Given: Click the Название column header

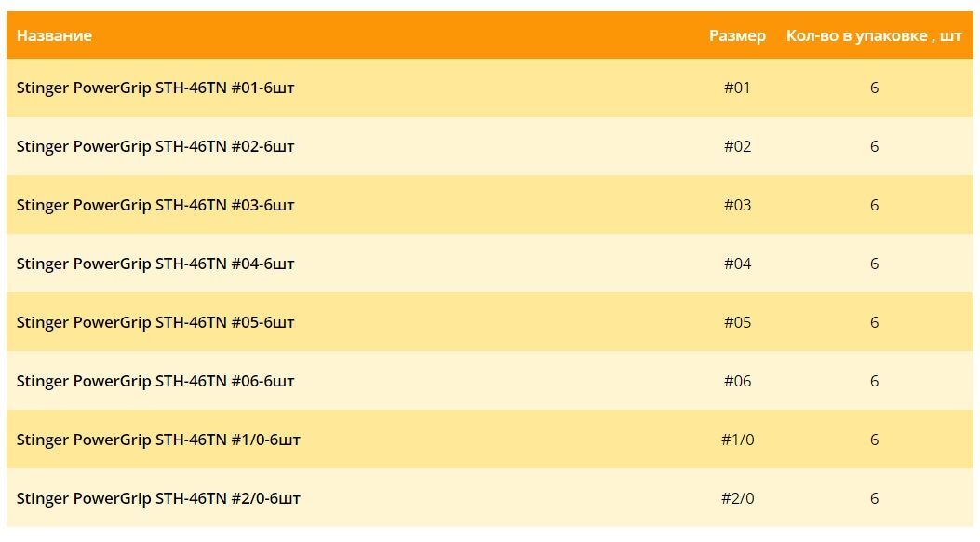Looking at the screenshot, I should click(54, 35).
